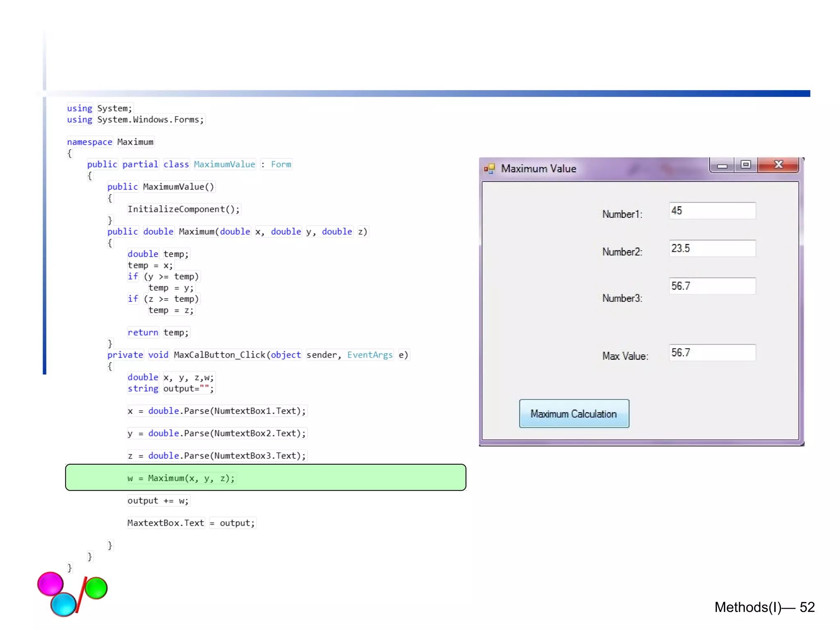This screenshot has height=630, width=840.
Task: Click the Number2 field showing 23.5
Action: click(x=712, y=248)
